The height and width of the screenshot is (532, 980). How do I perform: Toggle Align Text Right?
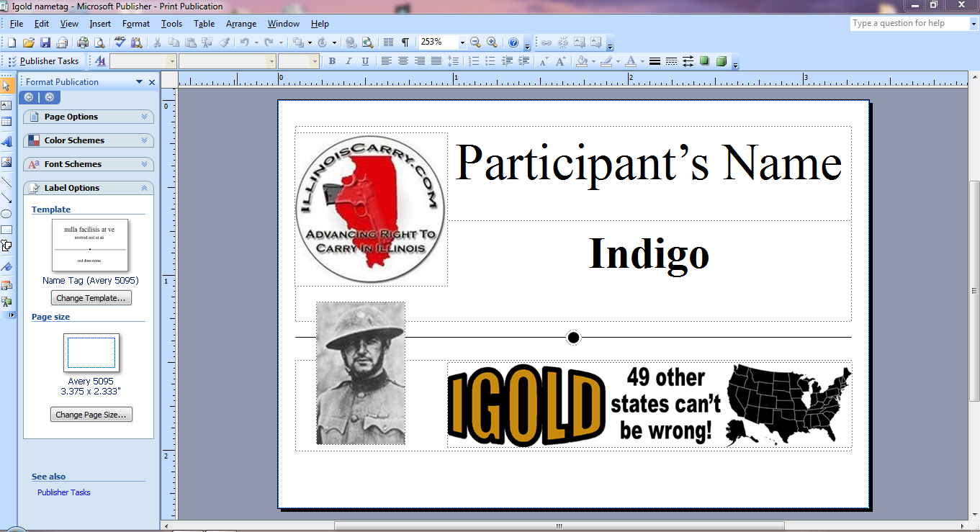pos(420,61)
